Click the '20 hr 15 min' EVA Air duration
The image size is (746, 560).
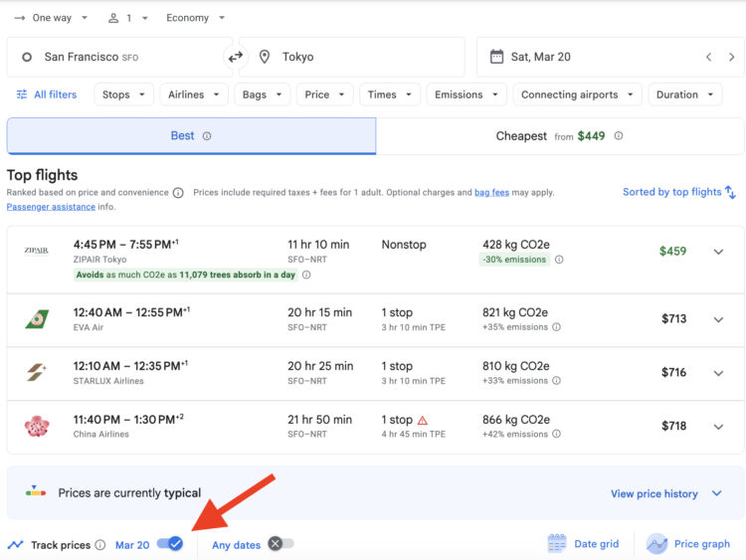[x=319, y=312]
